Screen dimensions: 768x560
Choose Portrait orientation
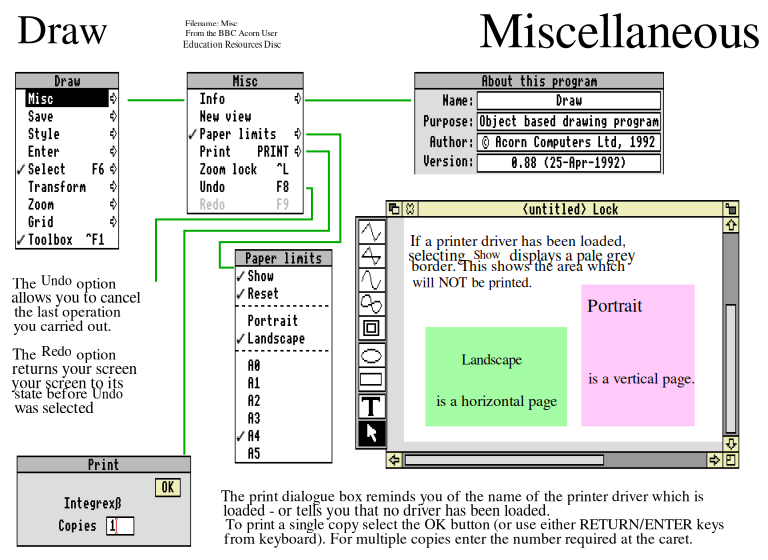coord(284,321)
